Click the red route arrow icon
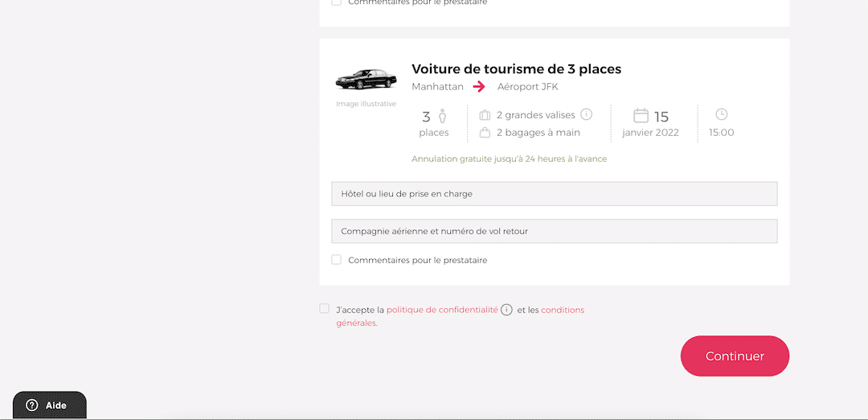This screenshot has height=420, width=868. 479,87
